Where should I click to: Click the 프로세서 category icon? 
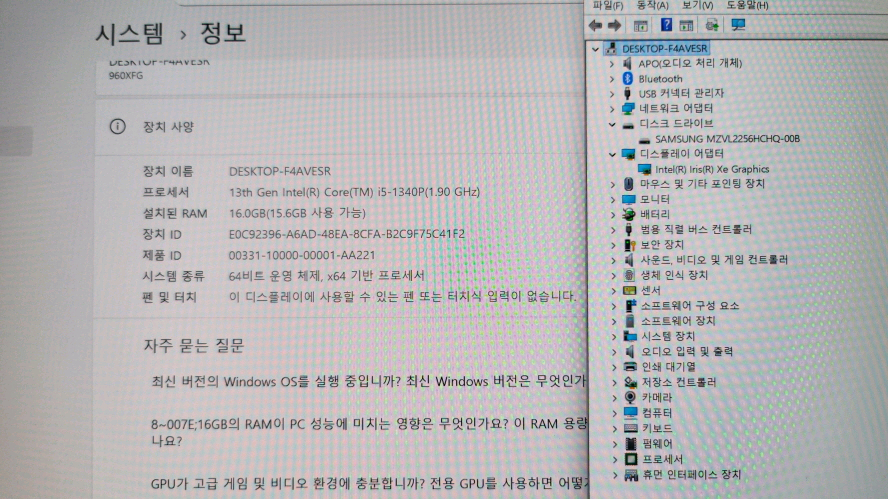(x=631, y=459)
